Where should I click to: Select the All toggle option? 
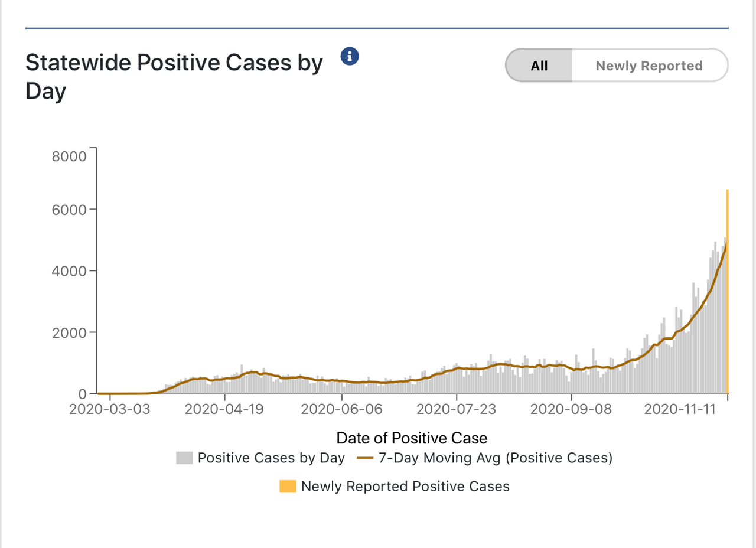pos(539,66)
